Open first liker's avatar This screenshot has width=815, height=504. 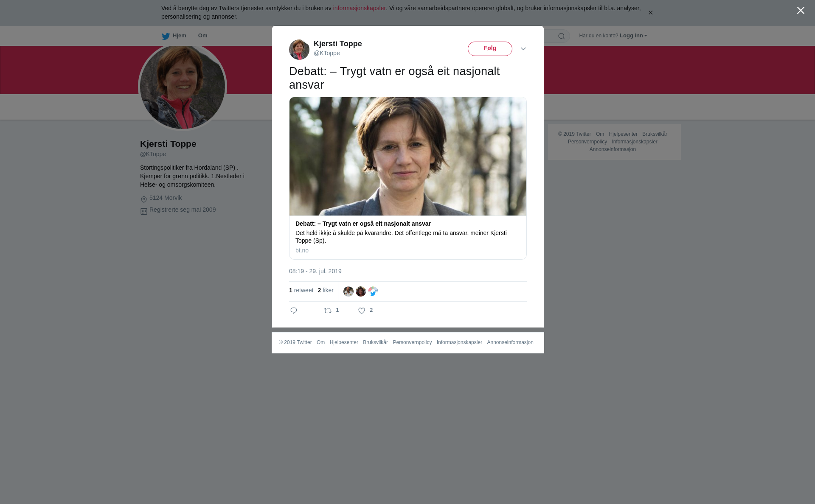coord(348,291)
